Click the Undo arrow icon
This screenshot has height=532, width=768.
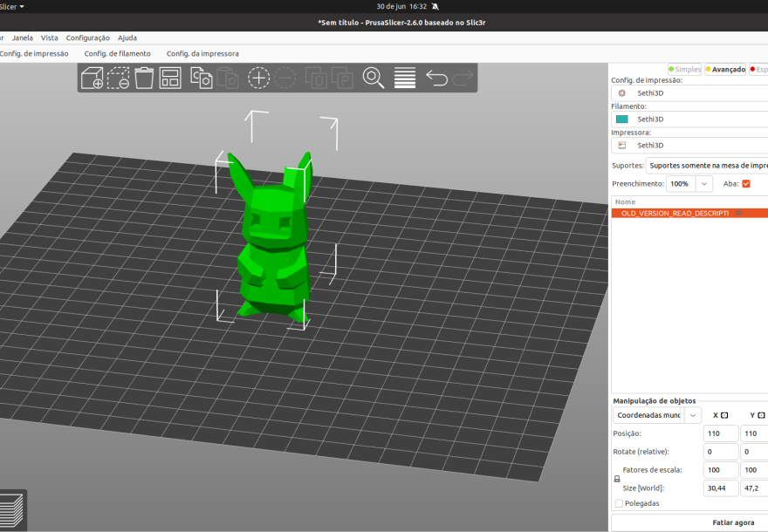pos(436,78)
